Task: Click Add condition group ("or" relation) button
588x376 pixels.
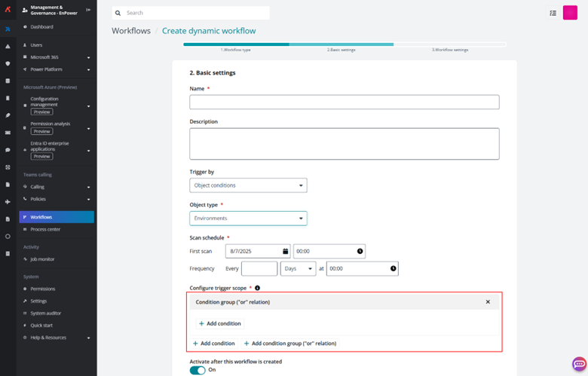Action: (x=289, y=343)
